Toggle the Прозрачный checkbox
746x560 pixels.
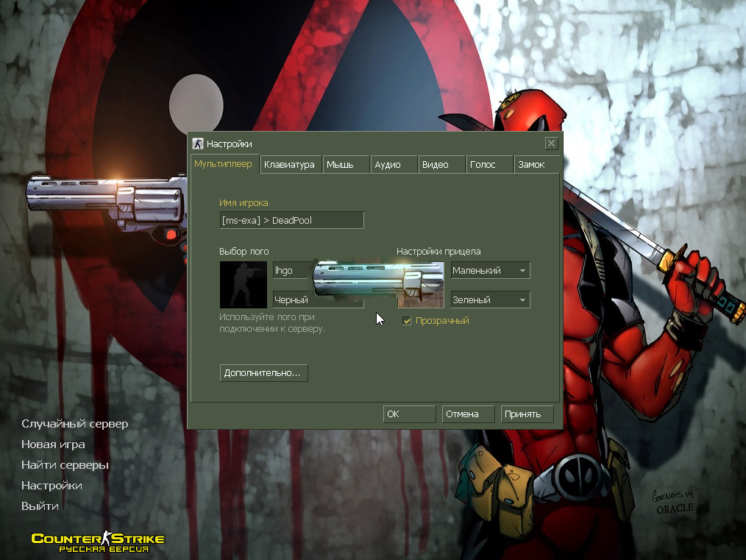point(407,321)
